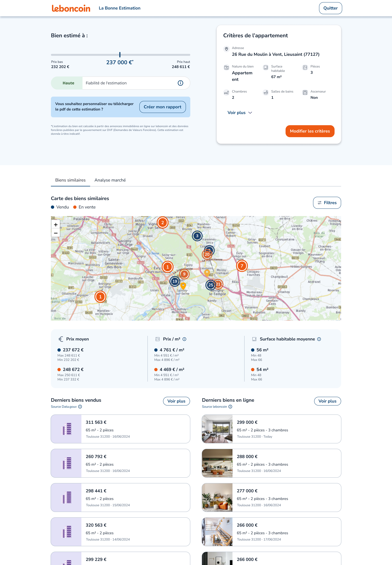Click blue map cluster marker numbered 19
Image resolution: width=392 pixels, height=565 pixels.
pos(175,281)
